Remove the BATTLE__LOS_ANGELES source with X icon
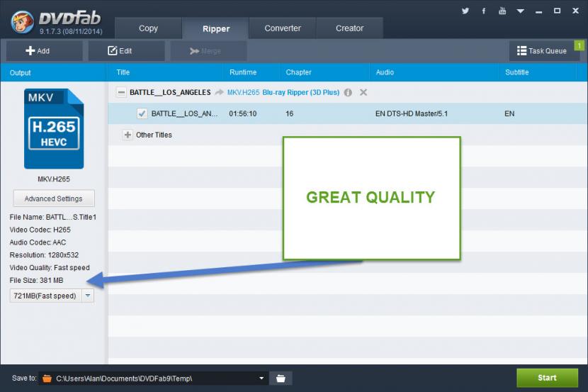This screenshot has width=588, height=392. (x=363, y=92)
